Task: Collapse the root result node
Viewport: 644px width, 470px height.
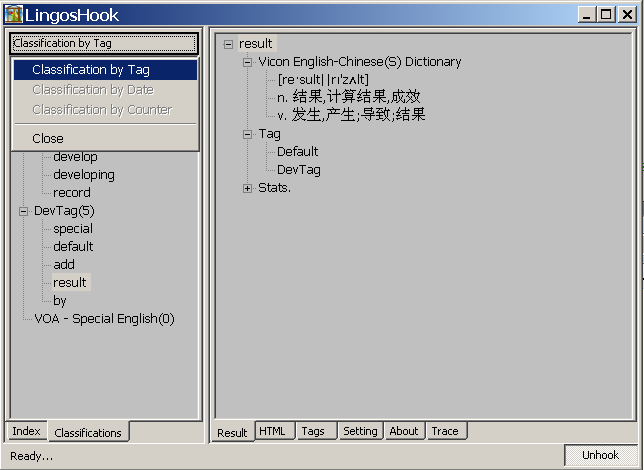Action: [228, 44]
